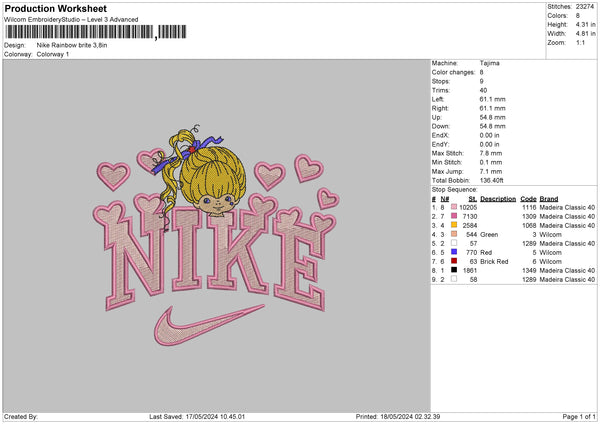Select the white swatch in stop 5 row

[454, 243]
